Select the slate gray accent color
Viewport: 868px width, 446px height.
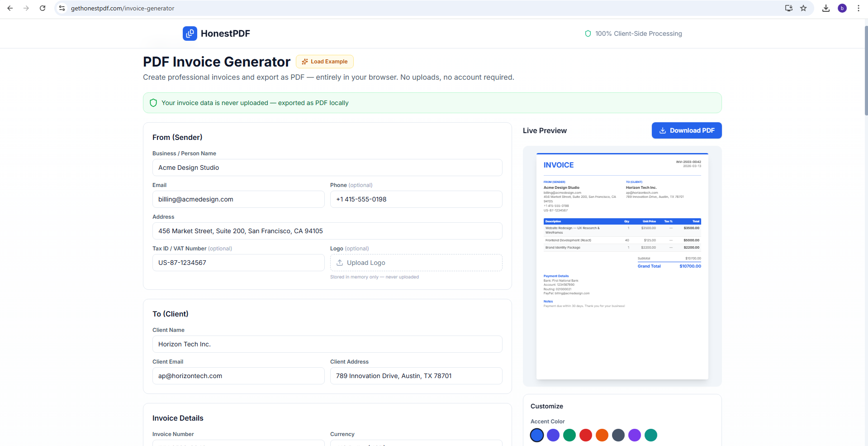(618, 435)
